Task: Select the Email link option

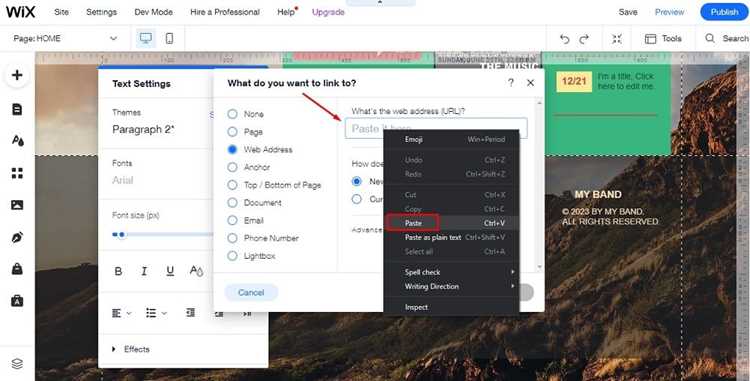Action: tap(246, 220)
